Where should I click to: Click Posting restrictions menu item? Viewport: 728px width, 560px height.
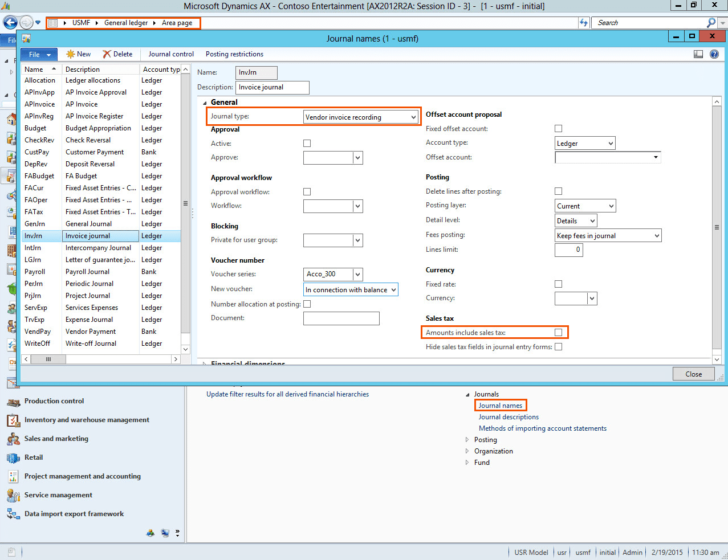234,54
